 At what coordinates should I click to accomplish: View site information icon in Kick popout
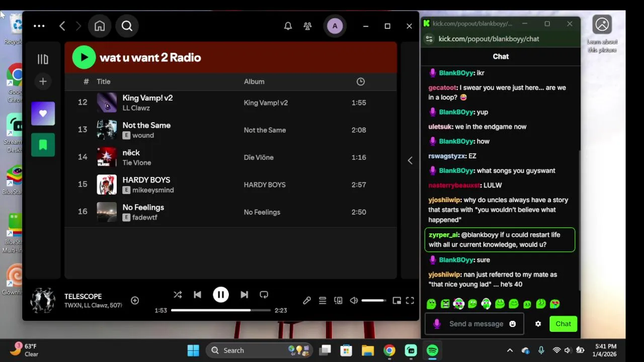click(429, 39)
